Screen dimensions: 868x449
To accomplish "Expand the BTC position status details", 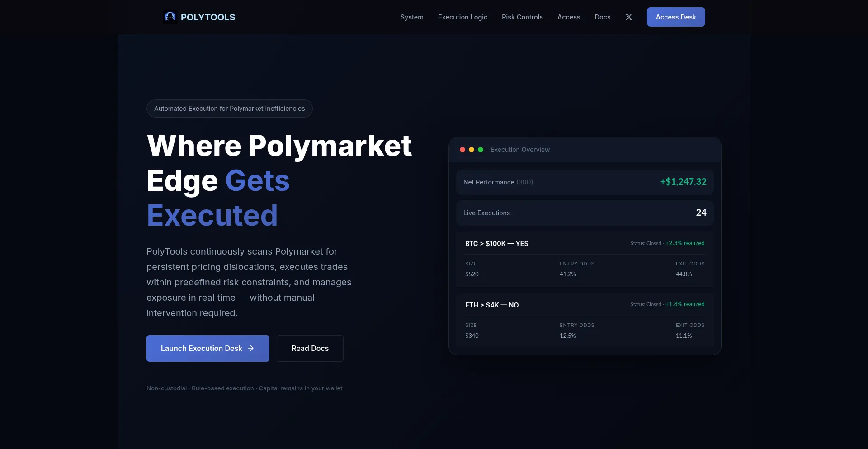I will coord(667,243).
